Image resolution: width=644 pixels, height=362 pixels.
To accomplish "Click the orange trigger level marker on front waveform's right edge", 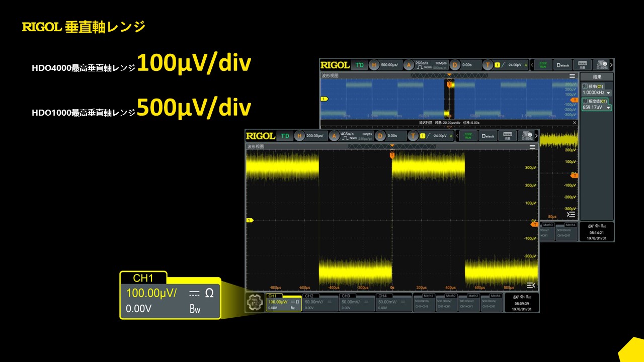I will click(x=534, y=224).
